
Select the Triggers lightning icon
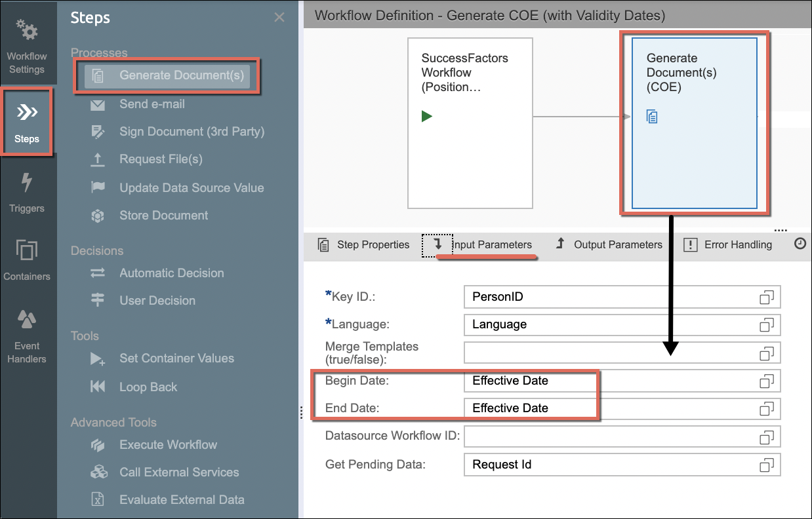27,182
